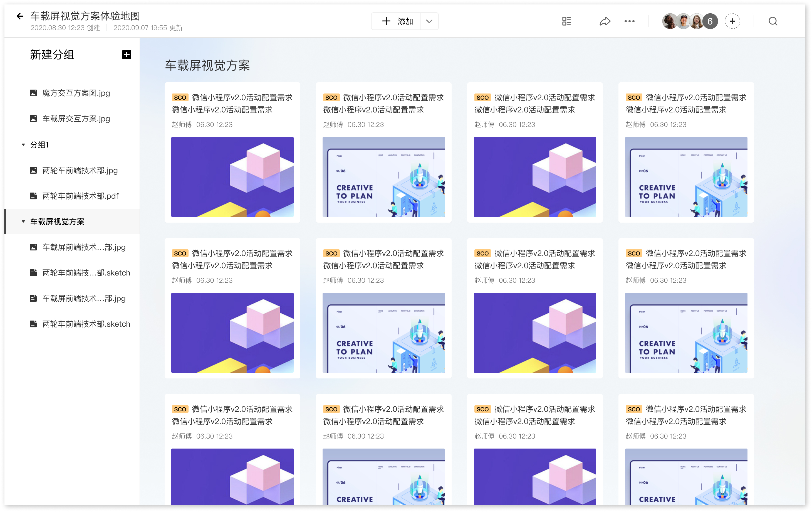Click the third member avatar
This screenshot has height=512, width=812.
pos(696,21)
